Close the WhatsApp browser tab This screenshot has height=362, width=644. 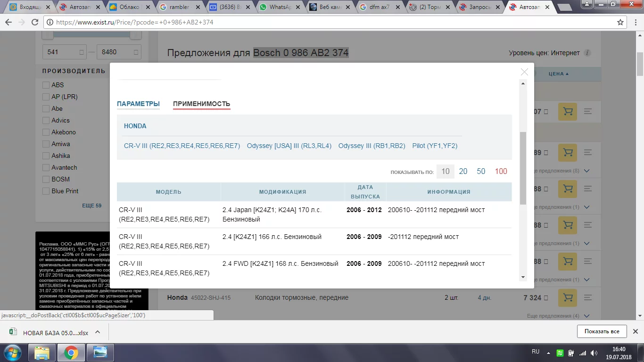click(x=297, y=7)
